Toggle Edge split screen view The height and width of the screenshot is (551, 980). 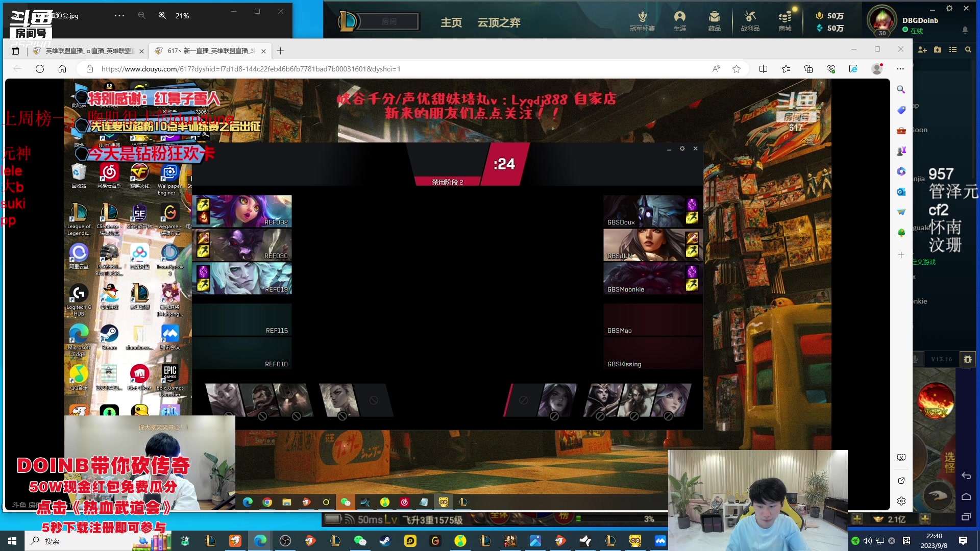[x=763, y=69]
